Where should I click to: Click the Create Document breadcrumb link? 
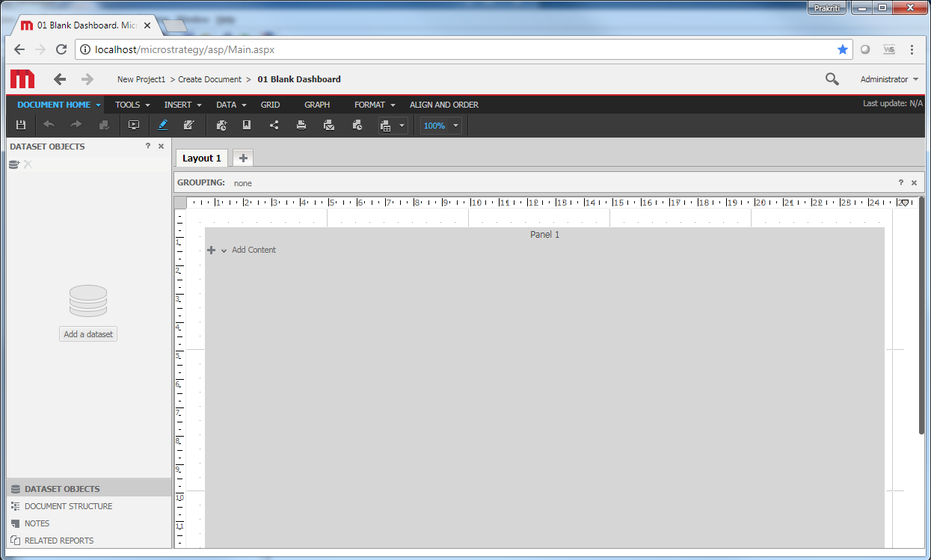pos(210,79)
